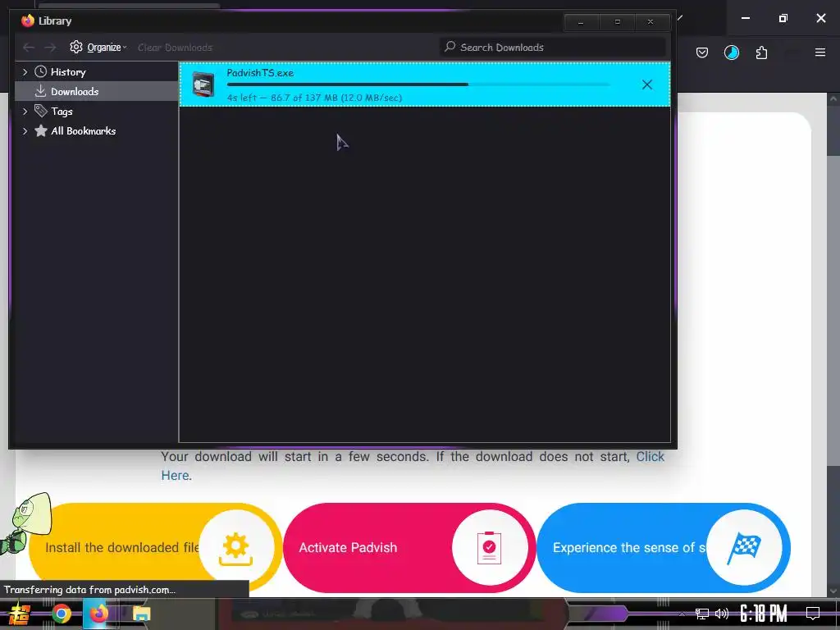The width and height of the screenshot is (840, 630).
Task: Select All Bookmarks in the sidebar
Action: pos(97,131)
